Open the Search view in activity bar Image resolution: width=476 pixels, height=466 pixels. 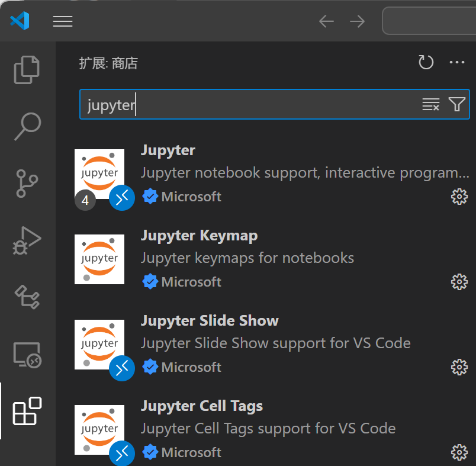(x=27, y=126)
